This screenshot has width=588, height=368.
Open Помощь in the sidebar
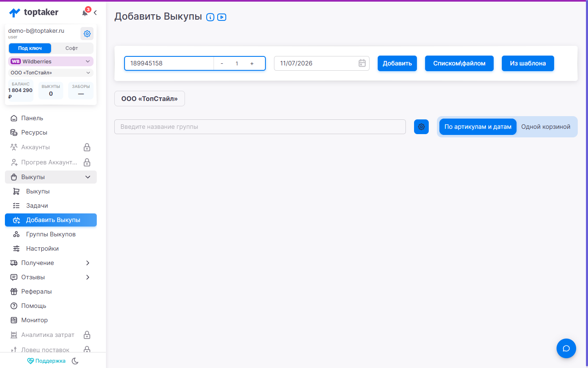[x=51, y=306]
